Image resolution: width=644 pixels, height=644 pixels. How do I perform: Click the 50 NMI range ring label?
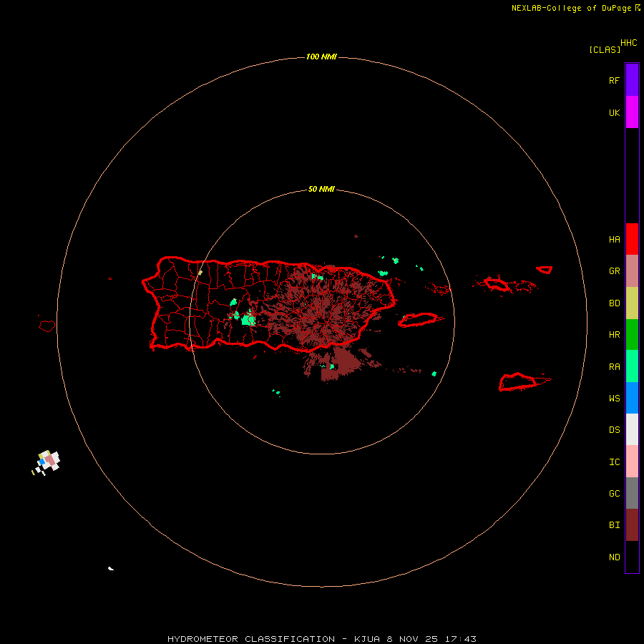[x=321, y=190]
